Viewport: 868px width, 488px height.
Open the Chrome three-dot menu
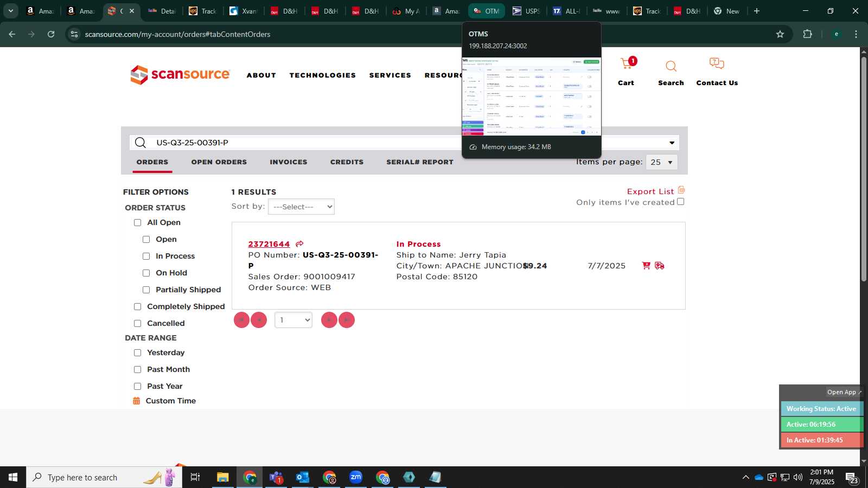[x=856, y=34]
